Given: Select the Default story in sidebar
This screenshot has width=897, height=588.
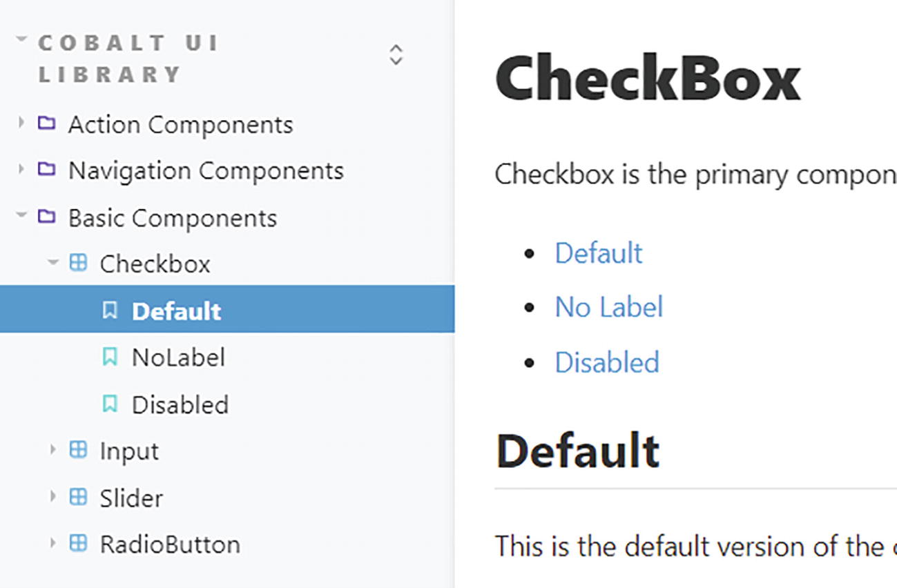Looking at the screenshot, I should coord(176,311).
